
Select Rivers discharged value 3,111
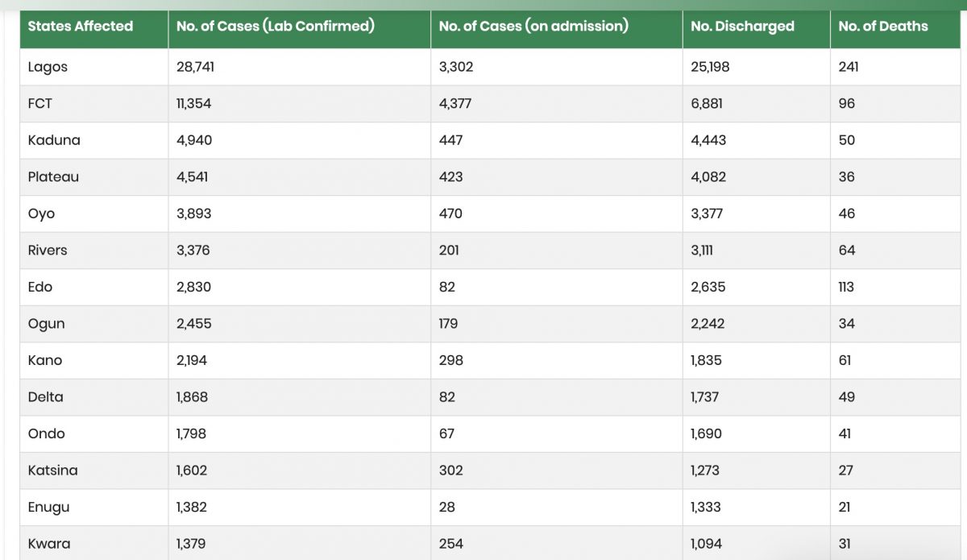(702, 251)
